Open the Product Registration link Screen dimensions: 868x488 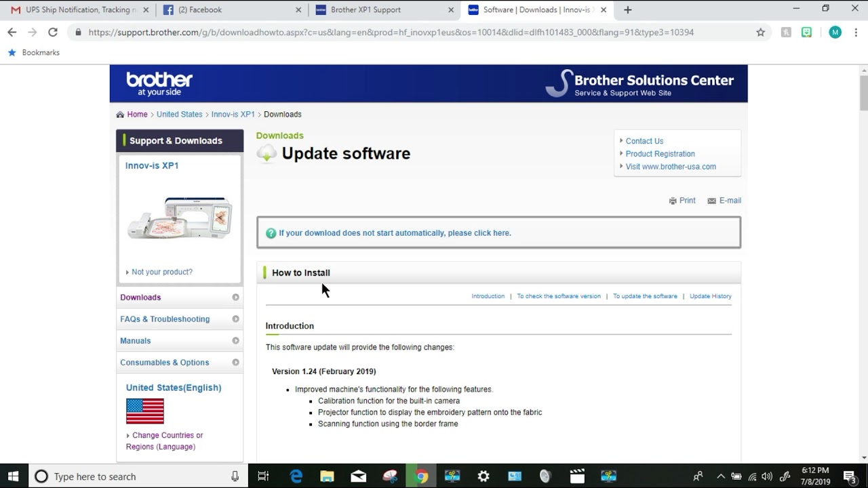660,154
